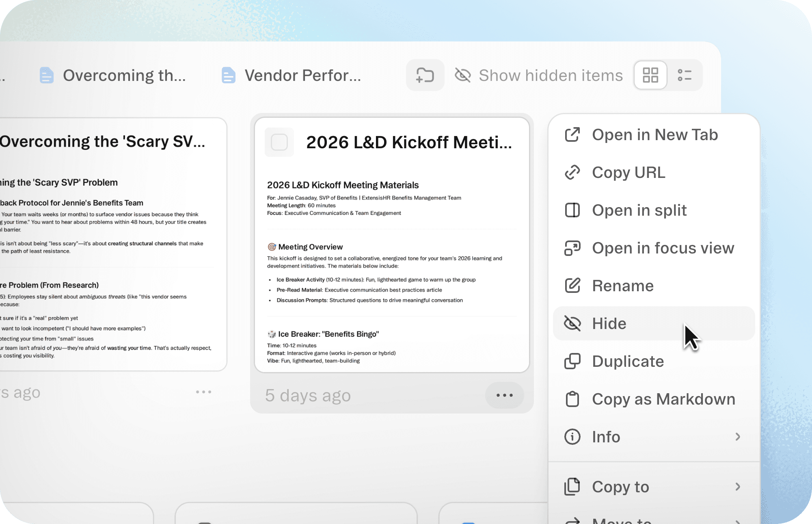Click the new folder icon button
Screen dimensions: 812x524
tap(425, 75)
